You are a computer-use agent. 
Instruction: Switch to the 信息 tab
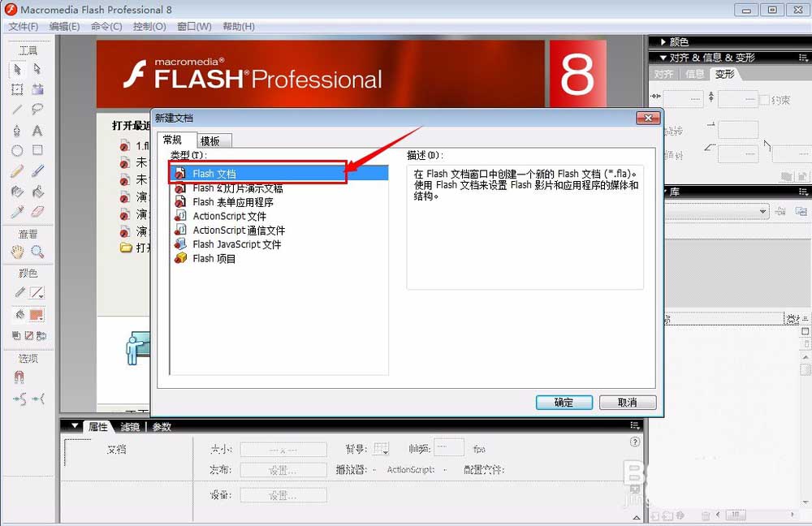pyautogui.click(x=694, y=74)
